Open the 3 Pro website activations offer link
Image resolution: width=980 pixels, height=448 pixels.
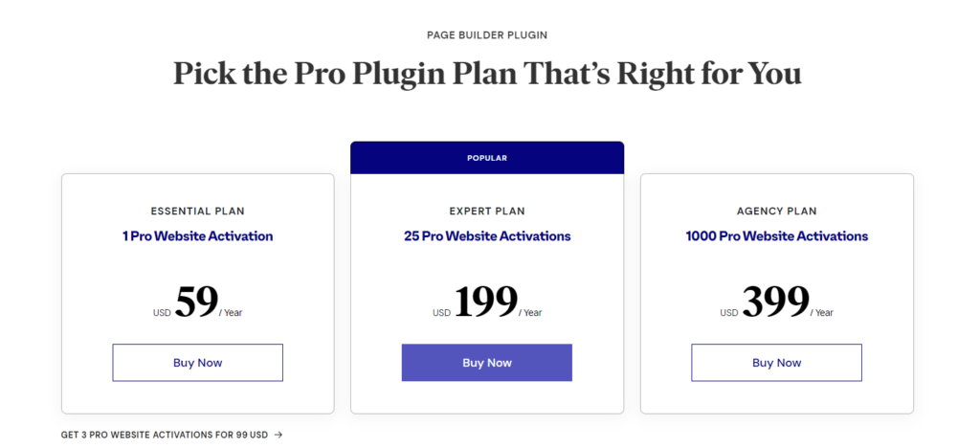click(x=166, y=435)
